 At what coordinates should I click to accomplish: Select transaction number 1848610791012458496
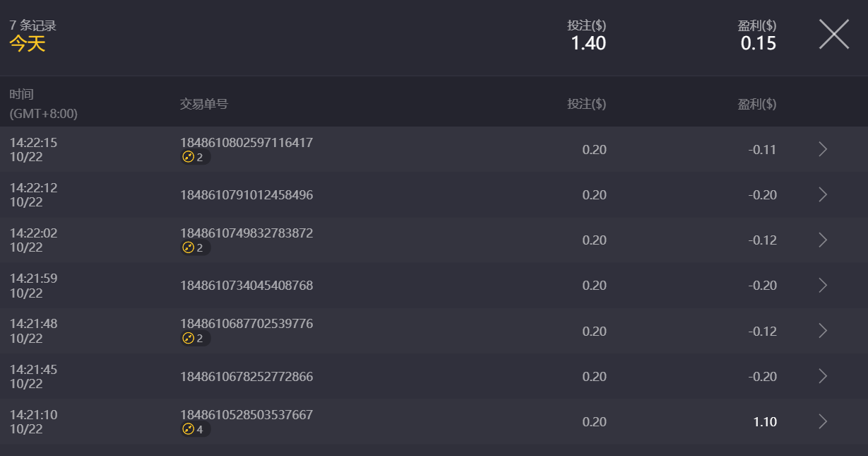click(246, 195)
